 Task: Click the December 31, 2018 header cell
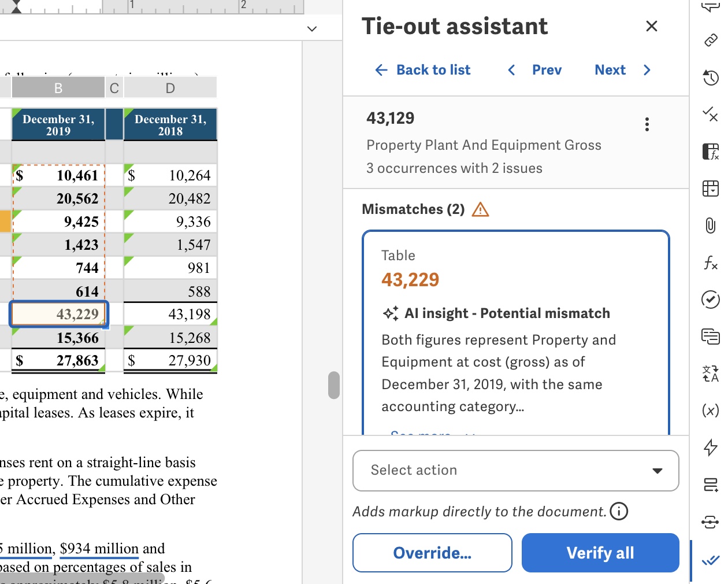[x=170, y=124]
